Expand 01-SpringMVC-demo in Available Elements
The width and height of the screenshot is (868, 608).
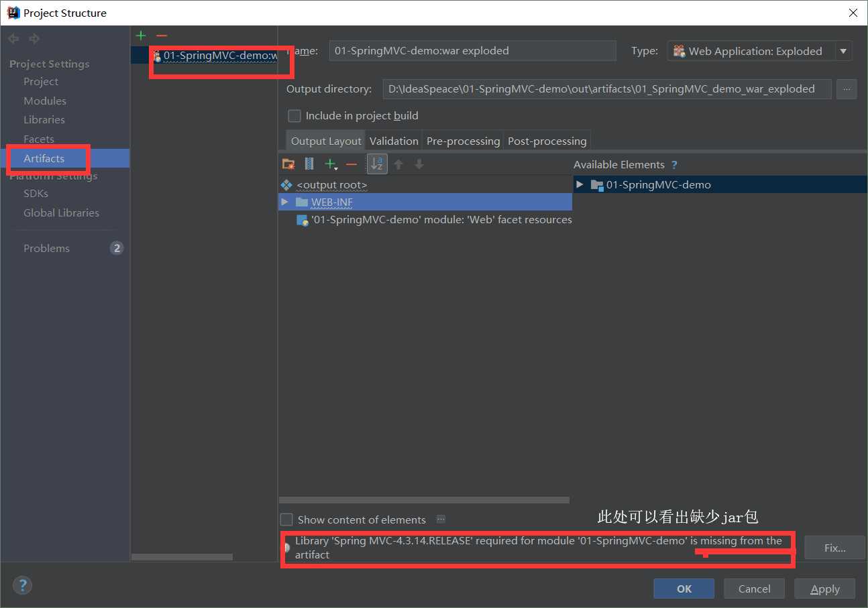pos(580,184)
